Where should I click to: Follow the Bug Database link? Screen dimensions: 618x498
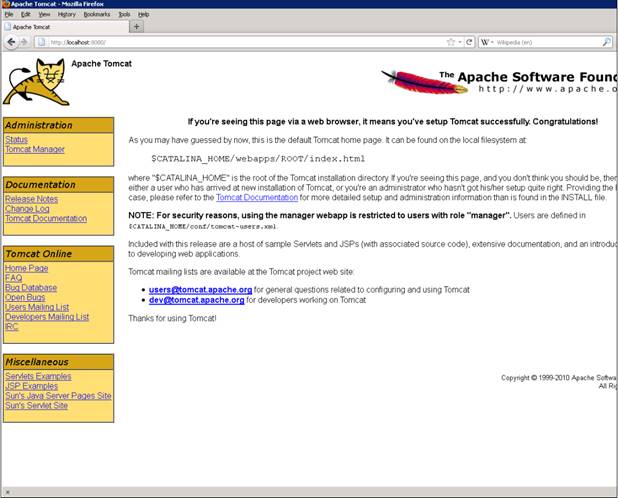[31, 288]
